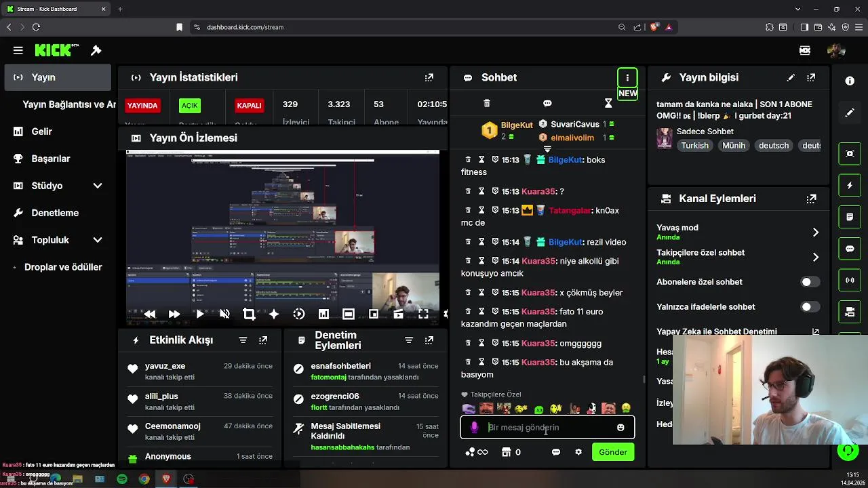The image size is (868, 488).
Task: Pop out the Yayın bilgisi panel
Action: [x=811, y=78]
